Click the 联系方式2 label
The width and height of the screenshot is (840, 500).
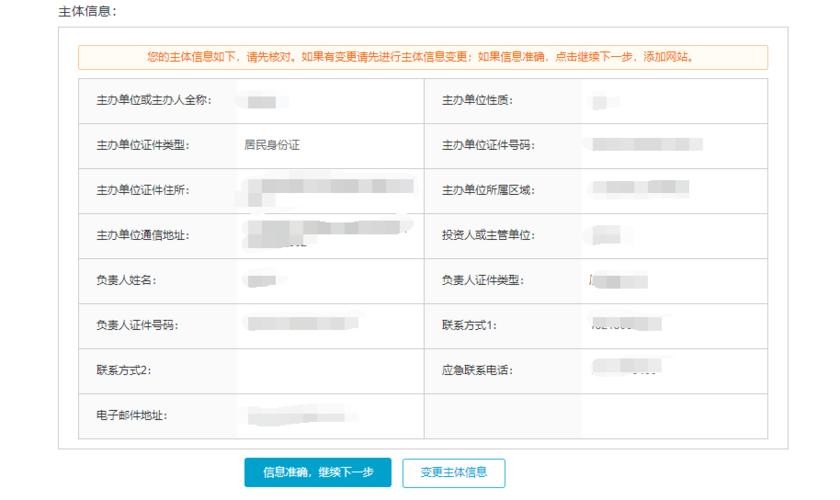click(124, 370)
